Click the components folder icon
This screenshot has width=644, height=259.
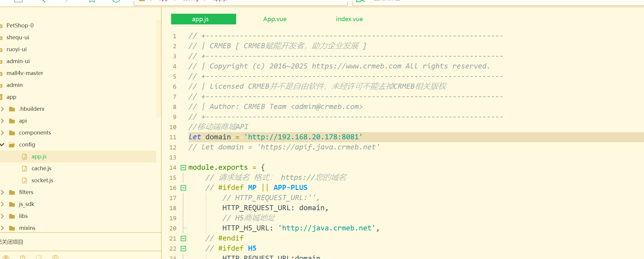click(12, 133)
